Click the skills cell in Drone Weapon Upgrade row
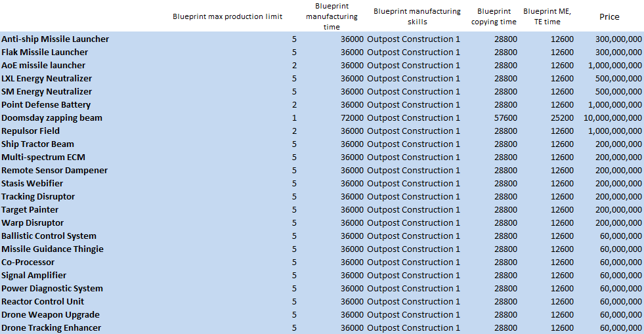The image size is (644, 334). 414,315
